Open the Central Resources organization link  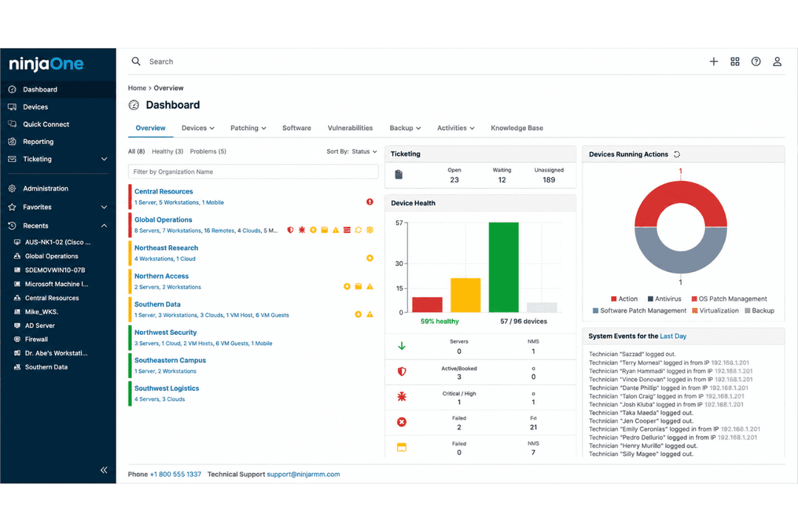click(x=164, y=191)
